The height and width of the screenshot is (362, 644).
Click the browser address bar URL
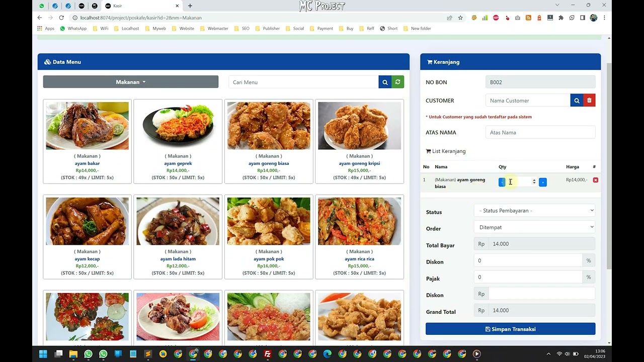141,18
